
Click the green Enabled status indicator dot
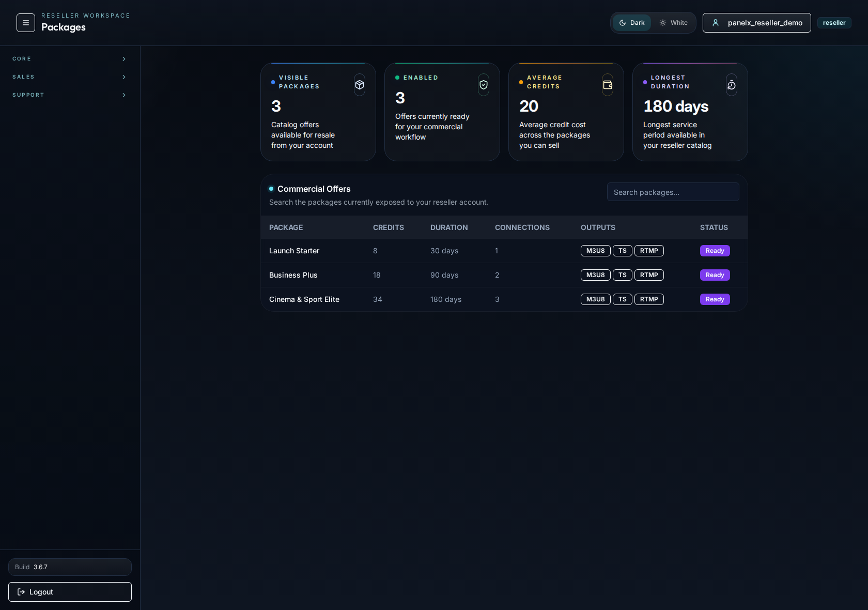[x=397, y=78]
